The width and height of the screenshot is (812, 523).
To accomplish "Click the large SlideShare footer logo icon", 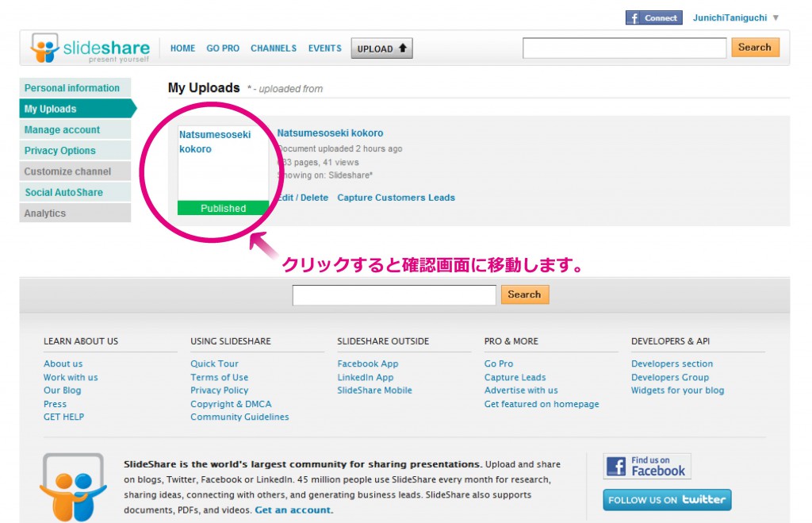I will (x=74, y=487).
